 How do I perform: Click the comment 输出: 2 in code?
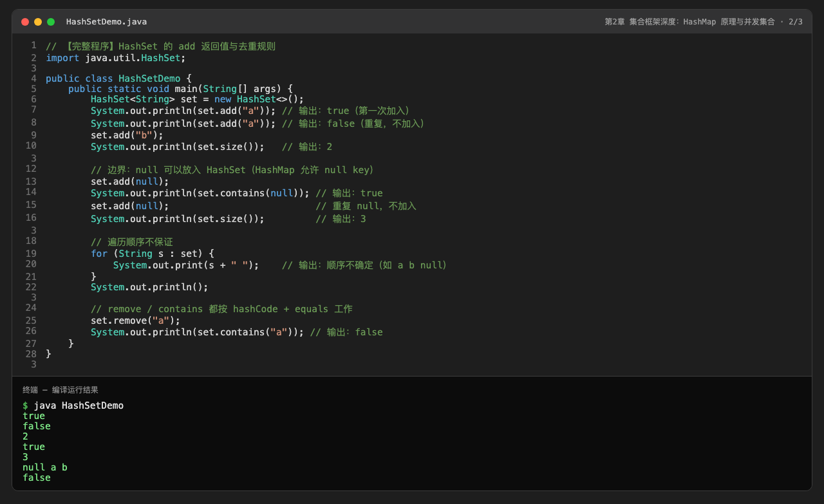click(307, 147)
